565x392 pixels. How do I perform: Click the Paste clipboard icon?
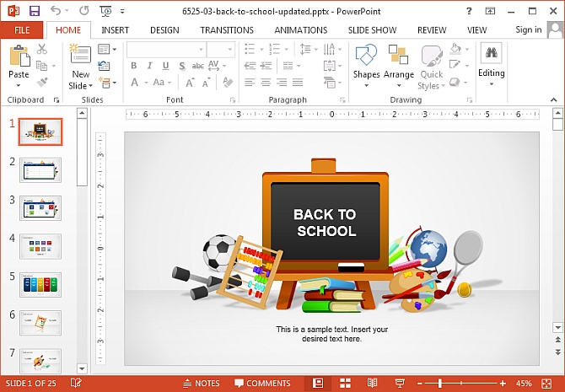(x=19, y=56)
